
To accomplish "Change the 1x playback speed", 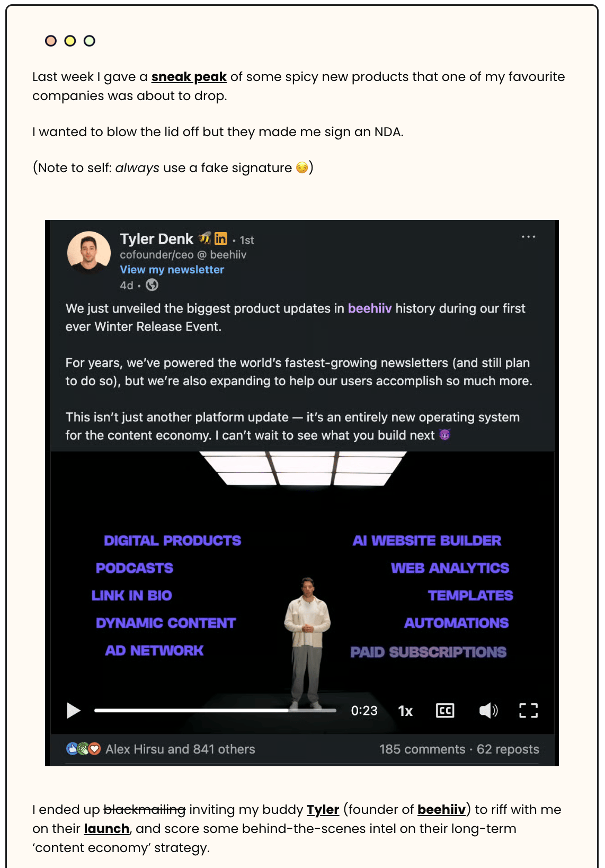I will click(405, 711).
